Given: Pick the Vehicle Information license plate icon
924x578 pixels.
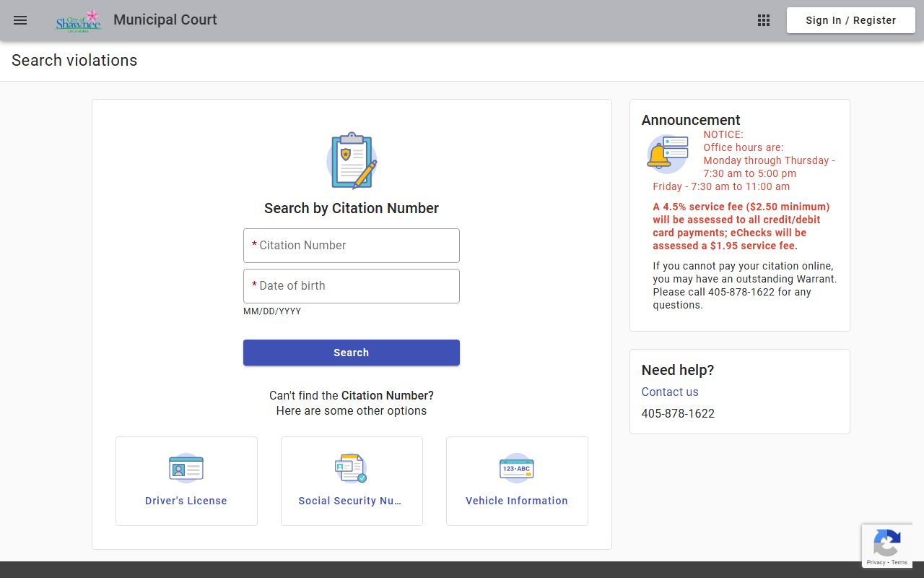Looking at the screenshot, I should [517, 468].
